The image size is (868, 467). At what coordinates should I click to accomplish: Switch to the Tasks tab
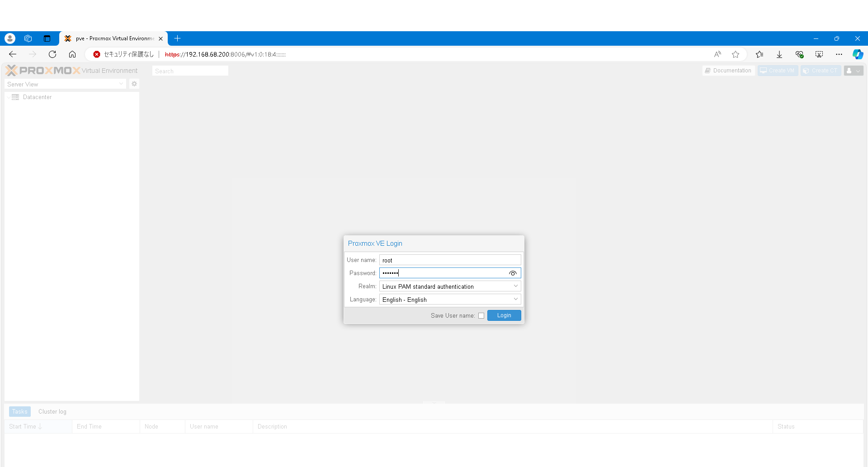click(x=20, y=411)
